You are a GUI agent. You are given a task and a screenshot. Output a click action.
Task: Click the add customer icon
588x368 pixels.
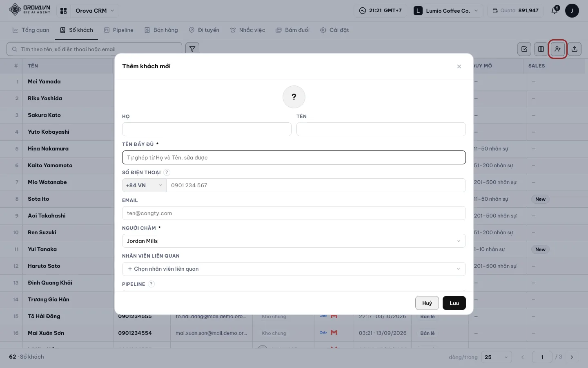pos(558,49)
